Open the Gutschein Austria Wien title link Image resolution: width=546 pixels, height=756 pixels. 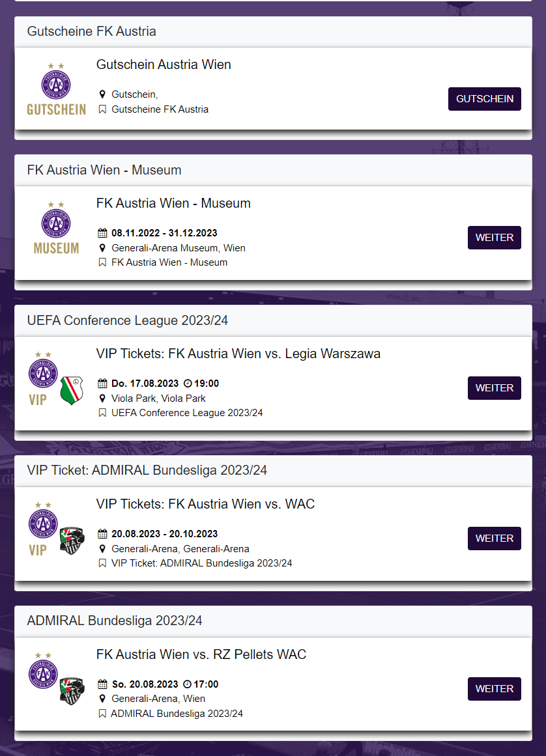(164, 64)
